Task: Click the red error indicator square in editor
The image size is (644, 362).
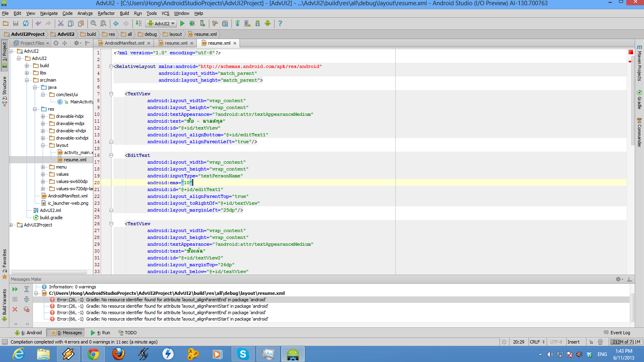Action: 631,52
